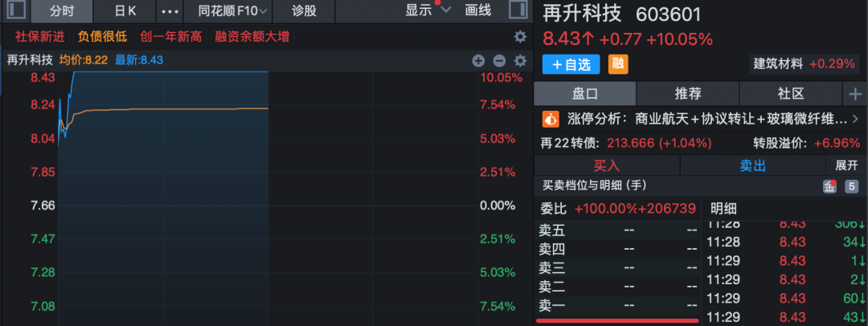
Task: Click the 明细 header
Action: click(x=723, y=209)
